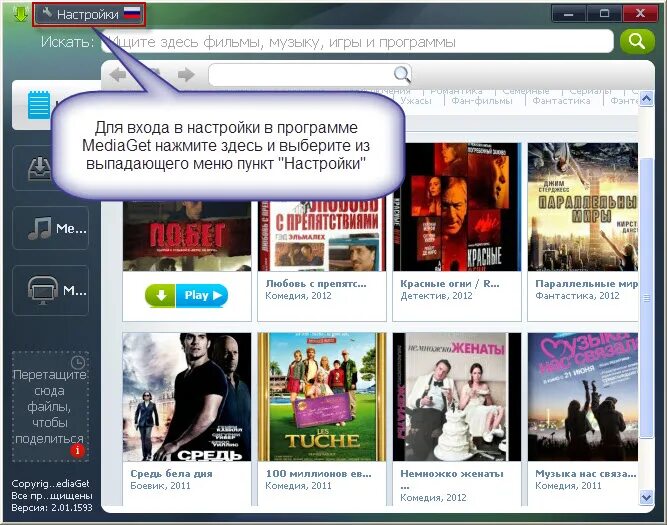Go back with the left arrow

pyautogui.click(x=118, y=74)
